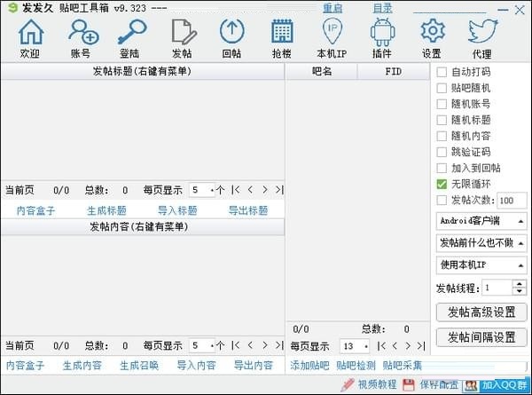Click the 发帖次数 input field
Viewport: 532px width, 395px height.
point(512,201)
